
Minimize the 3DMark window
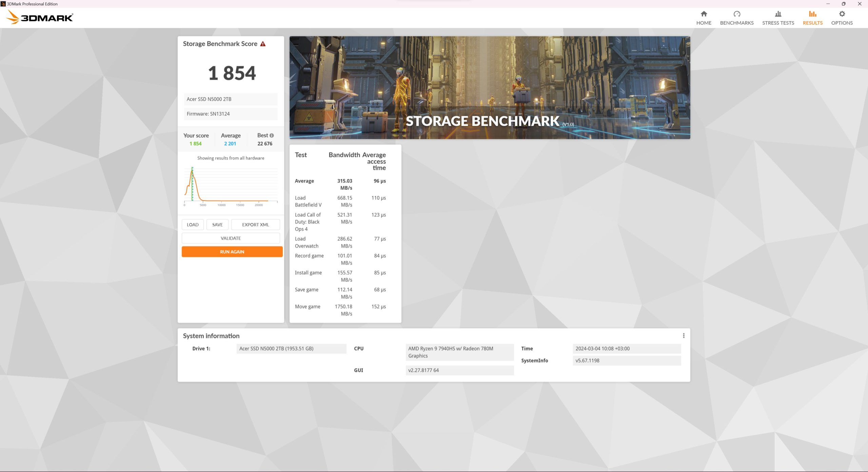tap(828, 4)
